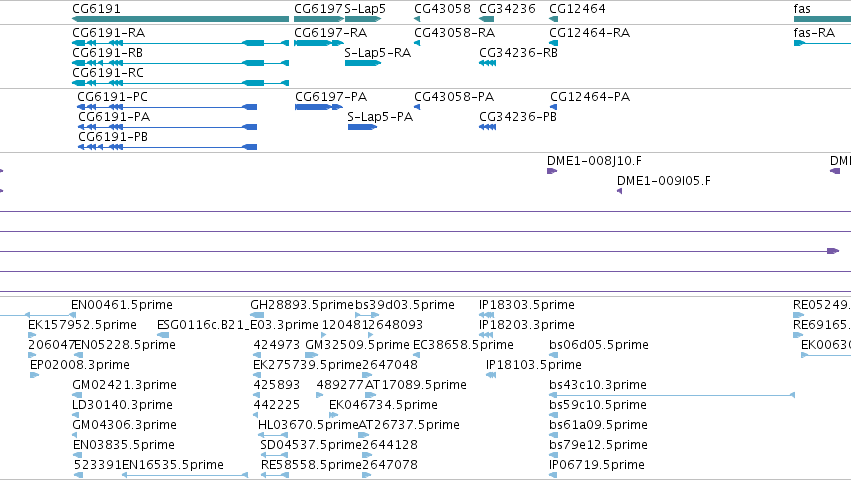Select transcript CG6191-RA label
The width and height of the screenshot is (851, 480).
tap(109, 33)
